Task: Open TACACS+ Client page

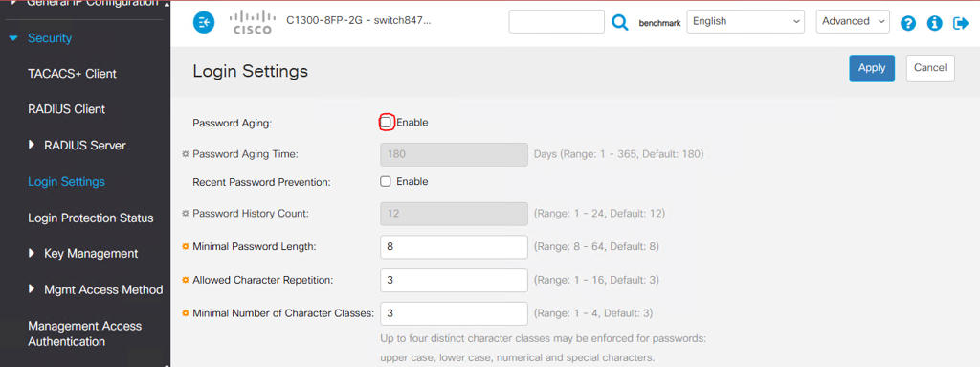Action: tap(72, 73)
